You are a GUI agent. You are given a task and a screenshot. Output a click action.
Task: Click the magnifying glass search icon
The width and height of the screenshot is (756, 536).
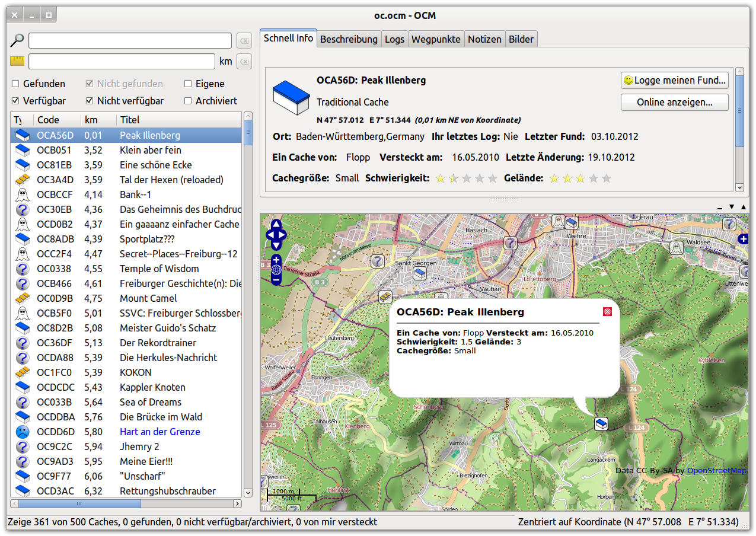pyautogui.click(x=17, y=40)
